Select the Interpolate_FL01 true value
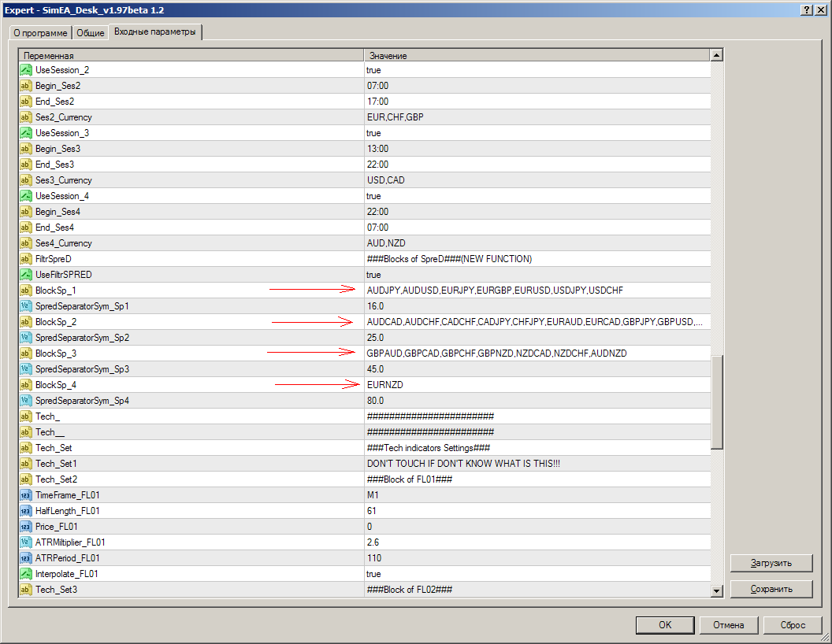Image resolution: width=832 pixels, height=644 pixels. pyautogui.click(x=373, y=574)
